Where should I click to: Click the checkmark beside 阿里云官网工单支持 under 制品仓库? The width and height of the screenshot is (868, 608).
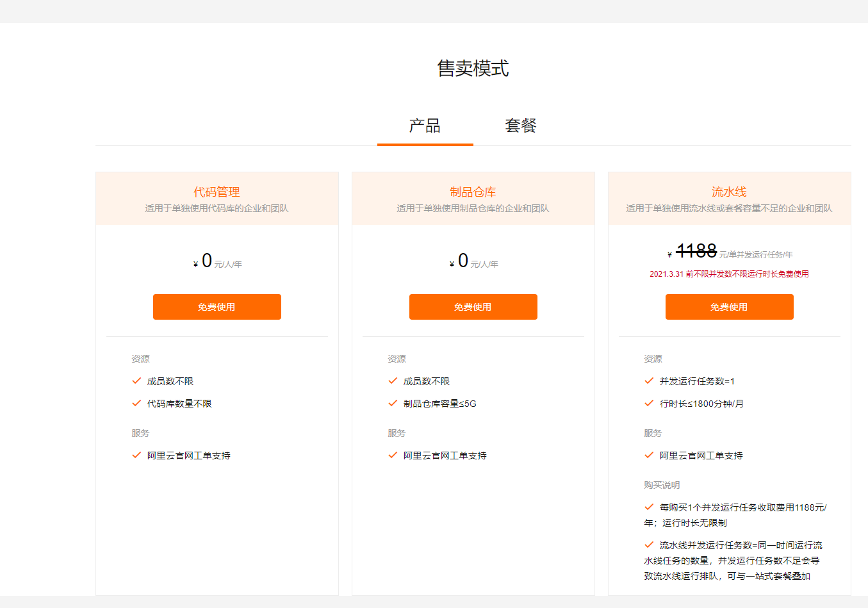[x=392, y=456]
